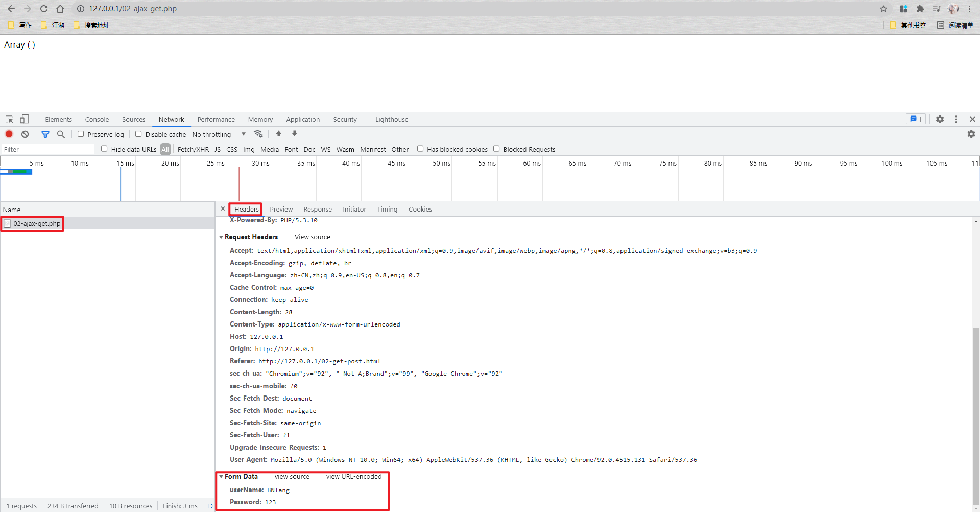This screenshot has width=980, height=512.
Task: Select the 02-ajax-get.php request row
Action: (x=107, y=223)
